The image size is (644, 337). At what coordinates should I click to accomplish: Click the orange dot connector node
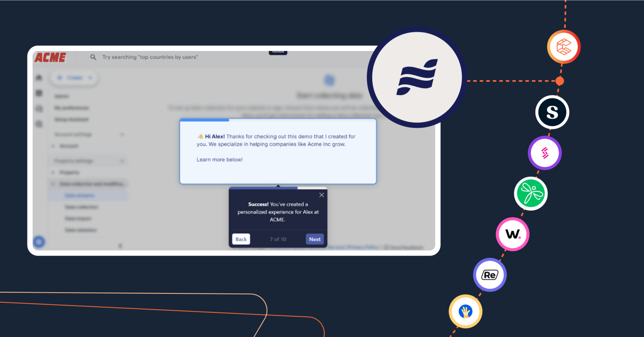coord(559,81)
